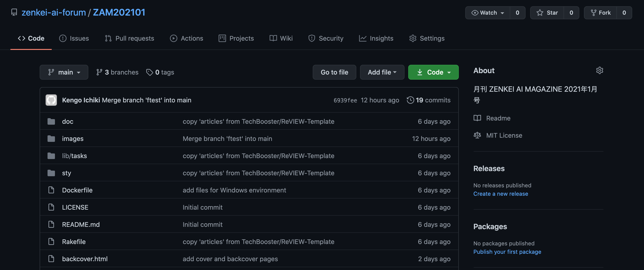Open the repository Settings tab
Screen dimensions: 644x270
(x=427, y=38)
